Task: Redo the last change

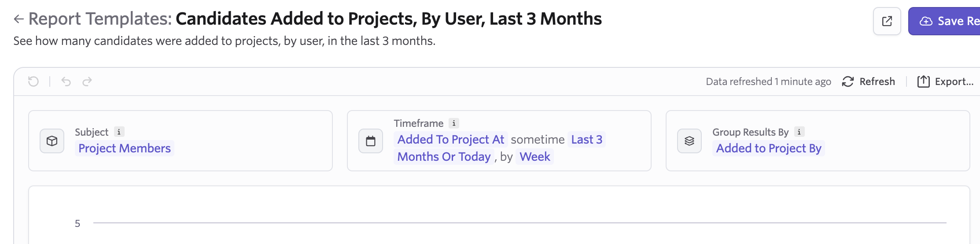Action: [x=87, y=81]
